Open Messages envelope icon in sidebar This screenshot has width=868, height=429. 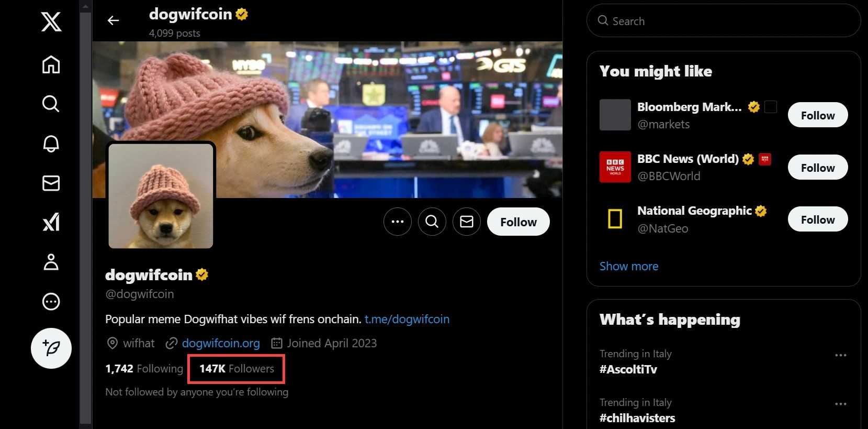click(51, 183)
